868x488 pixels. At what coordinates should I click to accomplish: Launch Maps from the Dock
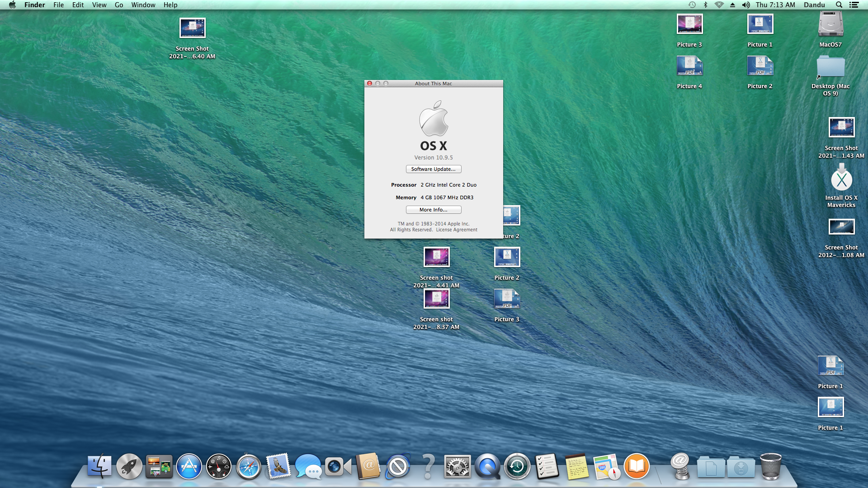pos(607,466)
